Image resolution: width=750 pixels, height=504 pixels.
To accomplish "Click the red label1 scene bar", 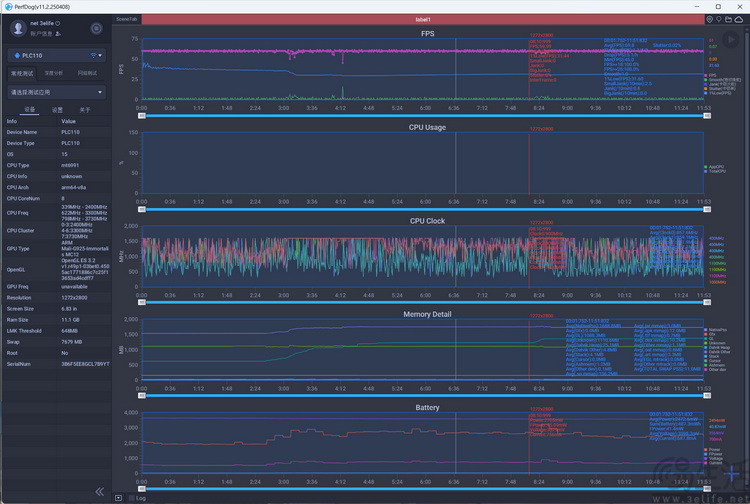I will tap(423, 20).
